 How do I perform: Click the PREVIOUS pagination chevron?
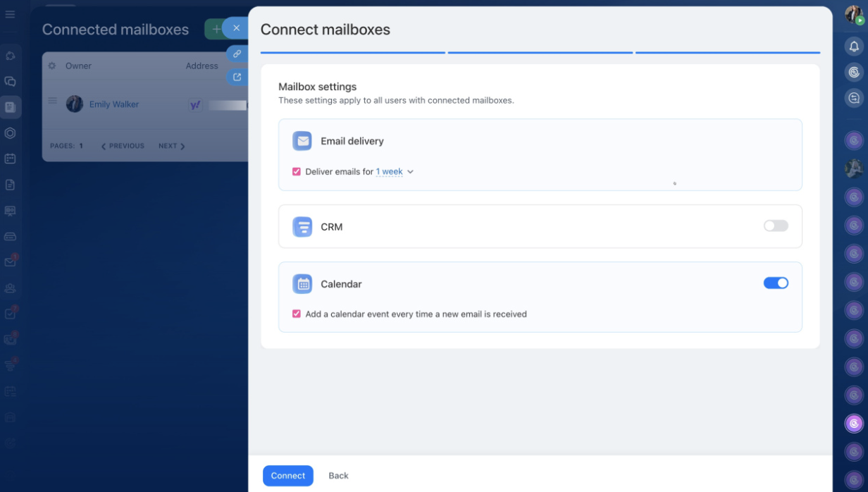pos(104,146)
